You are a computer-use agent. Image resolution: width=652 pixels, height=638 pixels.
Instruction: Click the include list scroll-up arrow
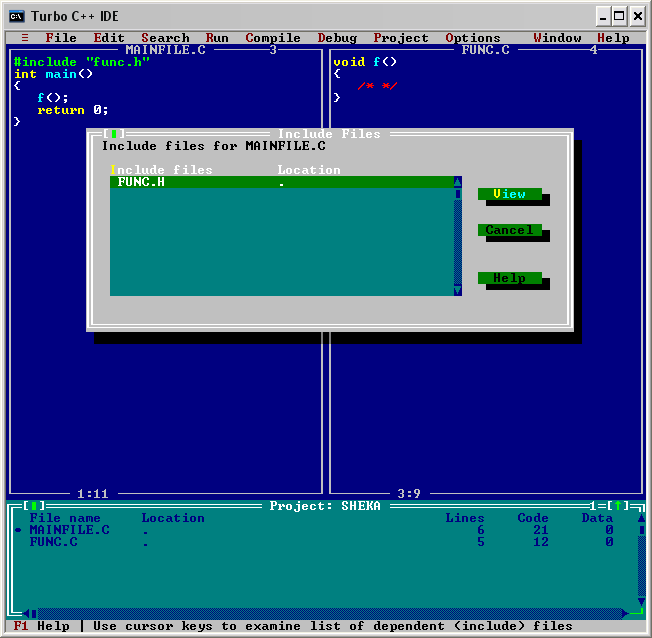pos(457,182)
